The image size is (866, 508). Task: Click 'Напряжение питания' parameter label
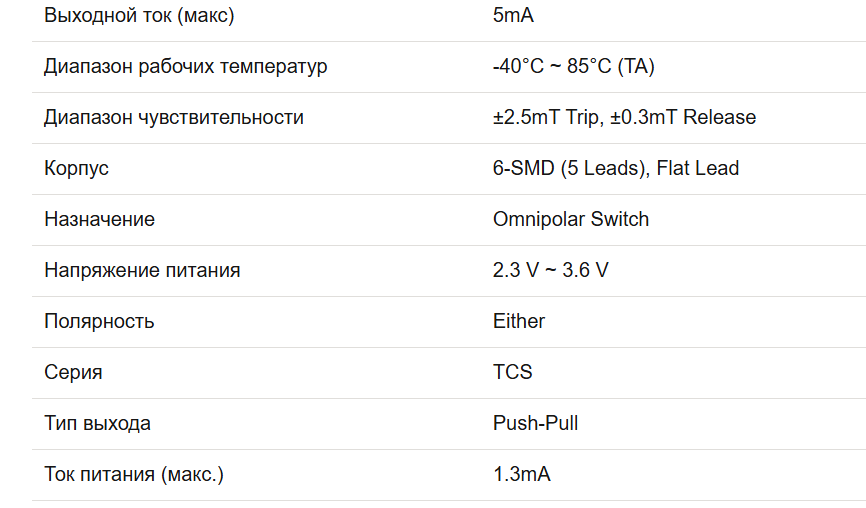142,271
